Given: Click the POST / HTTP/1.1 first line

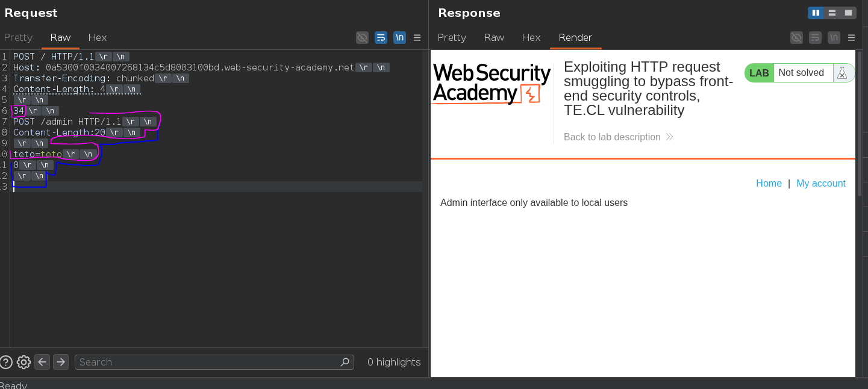Looking at the screenshot, I should point(71,57).
